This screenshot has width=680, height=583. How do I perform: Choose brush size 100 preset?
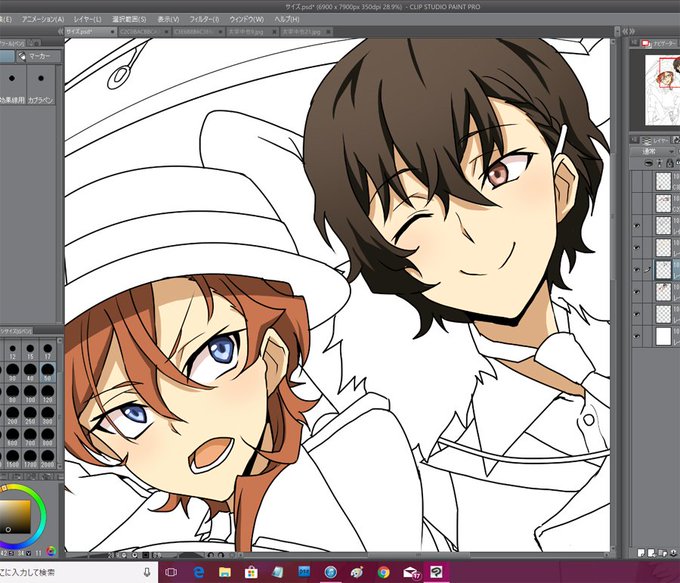pyautogui.click(x=30, y=394)
